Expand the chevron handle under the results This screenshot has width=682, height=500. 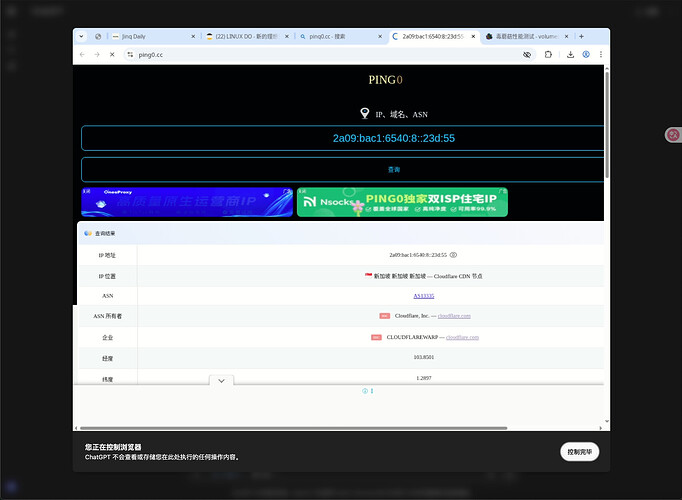coord(221,380)
